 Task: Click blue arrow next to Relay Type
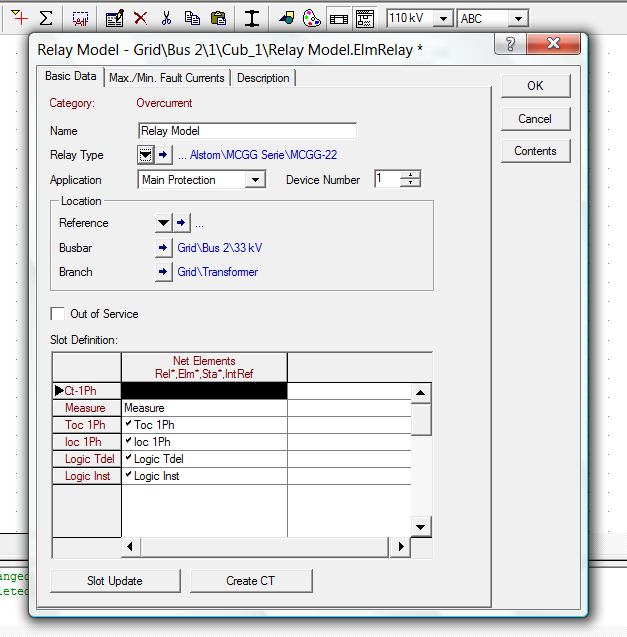(x=164, y=155)
